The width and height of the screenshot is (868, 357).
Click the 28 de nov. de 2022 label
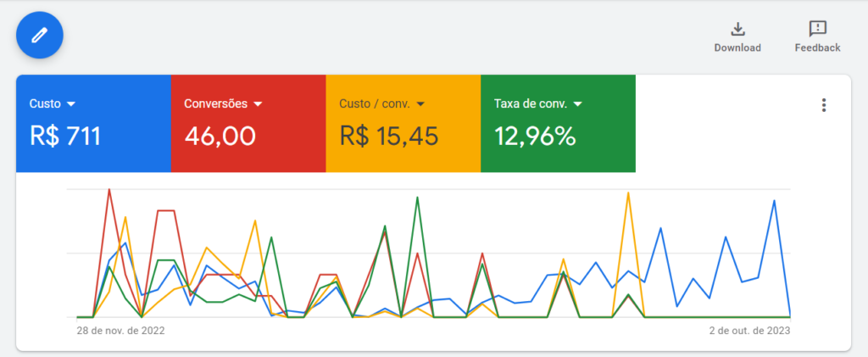point(120,331)
